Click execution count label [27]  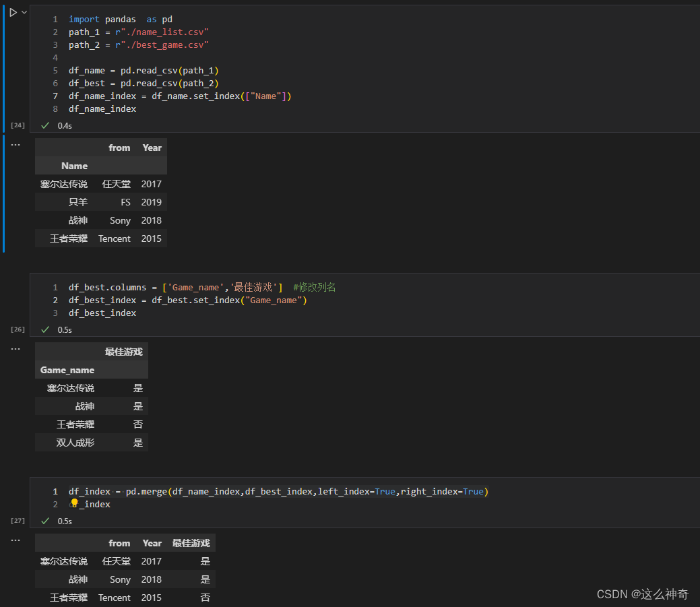pyautogui.click(x=18, y=521)
